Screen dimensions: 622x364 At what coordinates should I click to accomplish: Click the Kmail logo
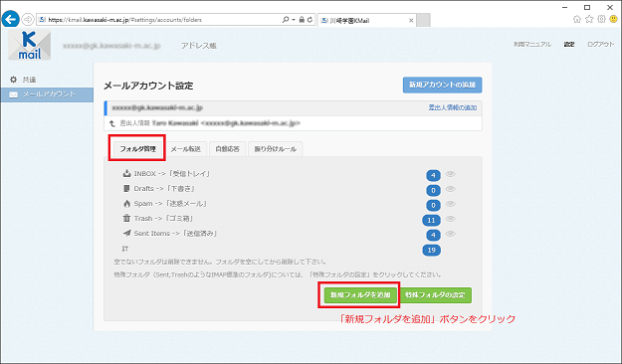click(29, 45)
